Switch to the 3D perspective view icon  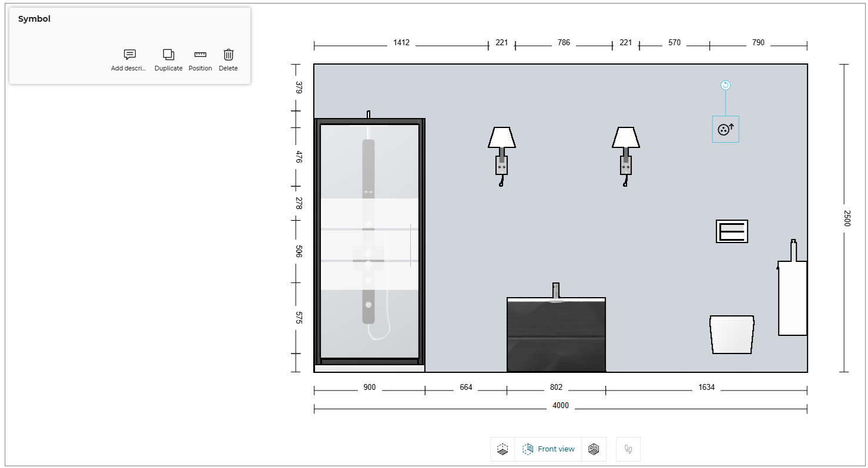click(502, 449)
